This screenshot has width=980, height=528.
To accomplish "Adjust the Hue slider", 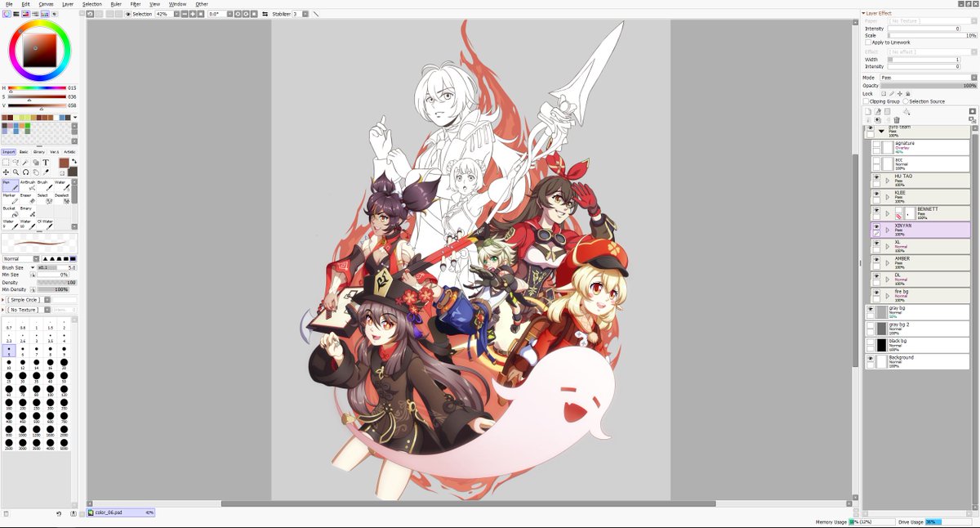I will coord(37,87).
